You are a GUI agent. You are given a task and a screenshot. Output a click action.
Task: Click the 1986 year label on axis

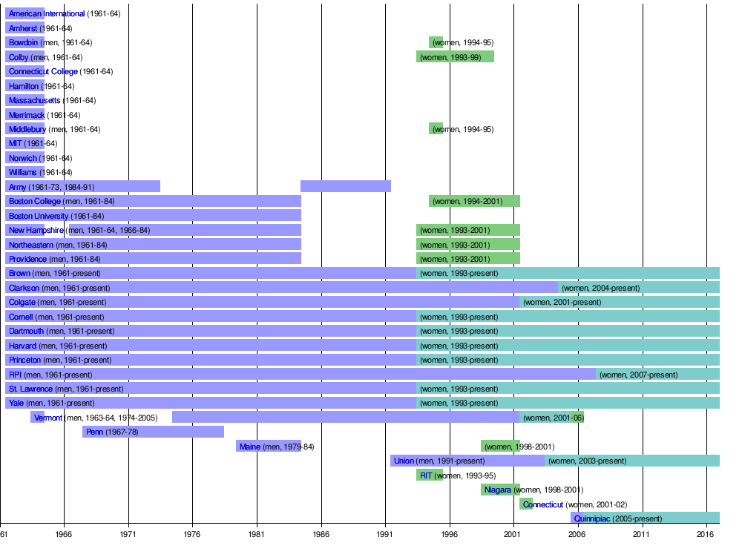(321, 533)
